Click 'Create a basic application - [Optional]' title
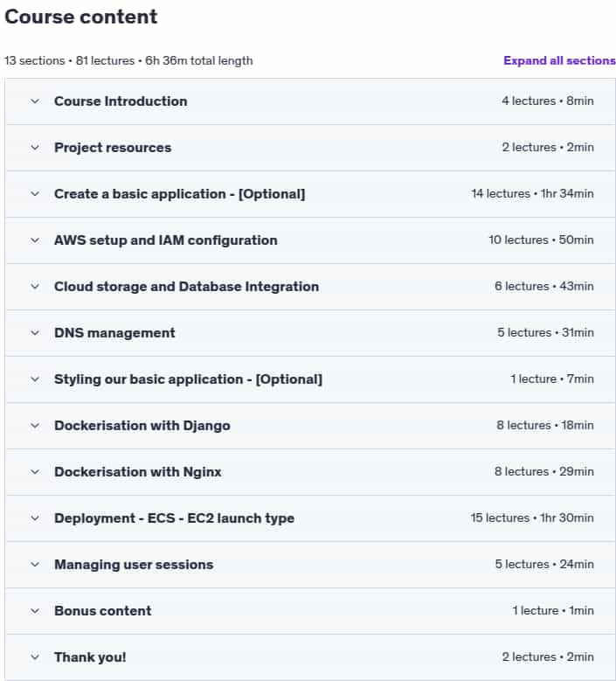The width and height of the screenshot is (616, 681). tap(180, 194)
